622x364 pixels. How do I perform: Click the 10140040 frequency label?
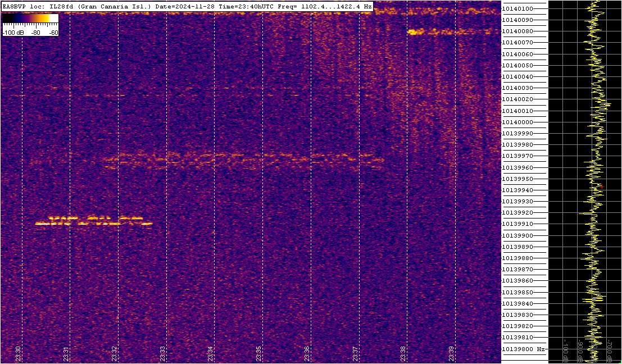click(517, 77)
